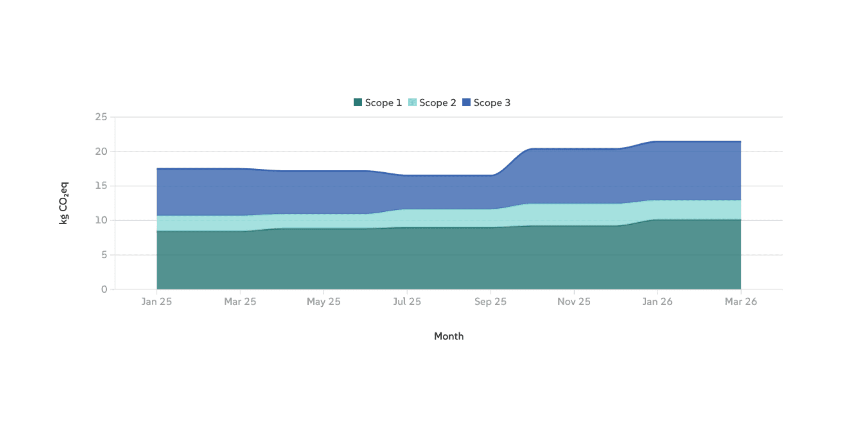Toggle Scope 1 series via legend label
This screenshot has height=434, width=868.
click(383, 103)
